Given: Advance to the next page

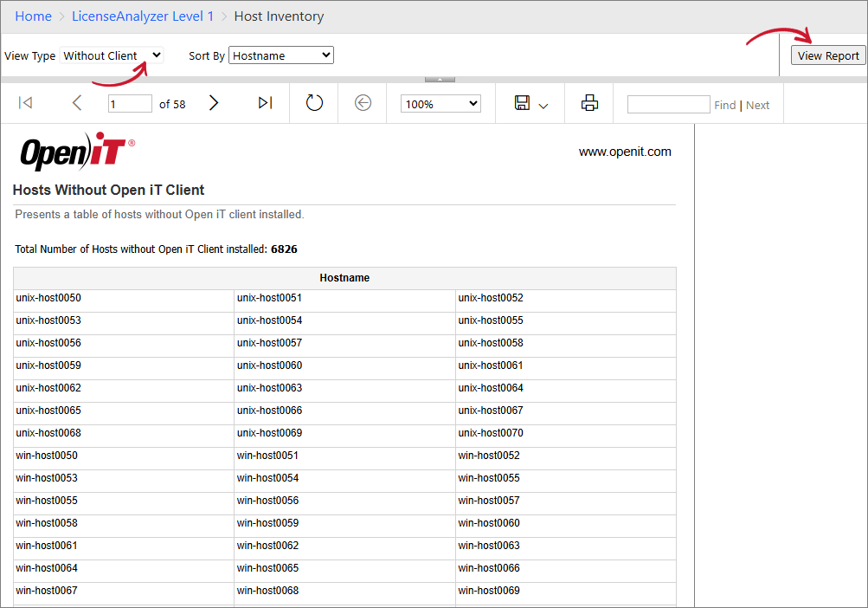Looking at the screenshot, I should [213, 102].
